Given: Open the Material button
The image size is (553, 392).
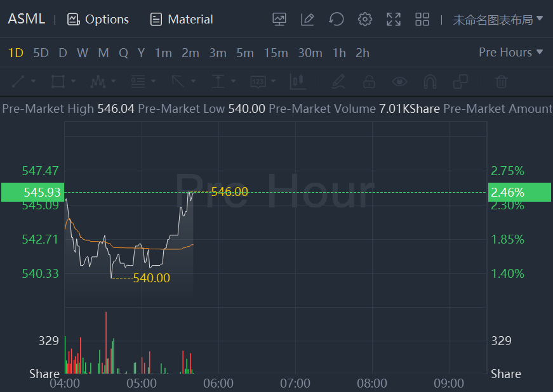Looking at the screenshot, I should coord(182,20).
